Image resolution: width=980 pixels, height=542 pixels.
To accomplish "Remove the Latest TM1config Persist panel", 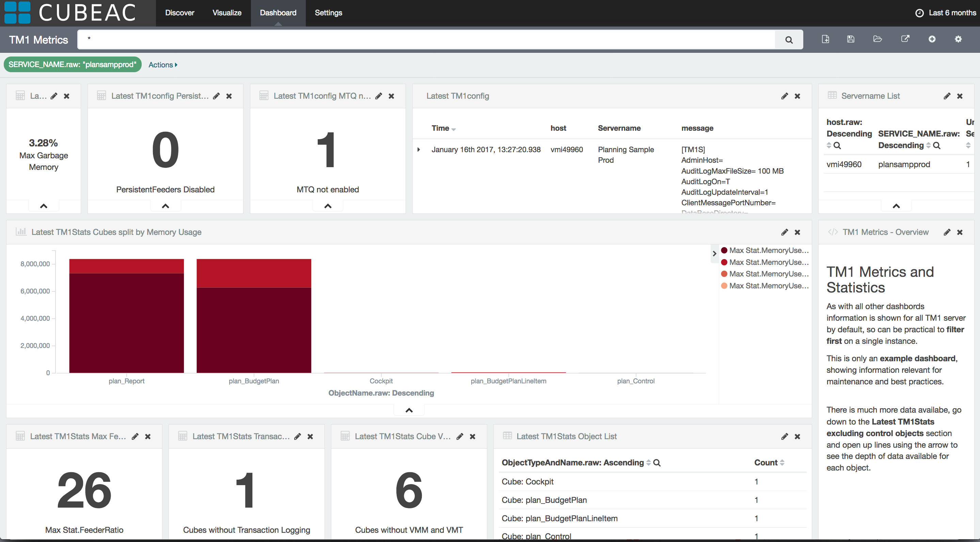I will 229,96.
